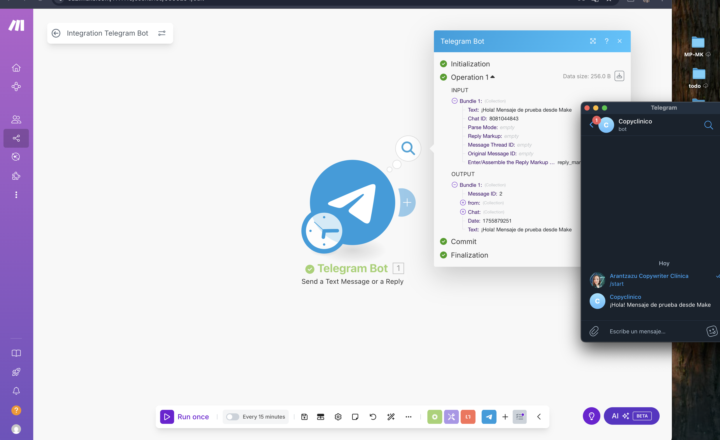The image size is (720, 440).
Task: Toggle scheduling switch Every 15 minutes
Action: click(x=232, y=417)
